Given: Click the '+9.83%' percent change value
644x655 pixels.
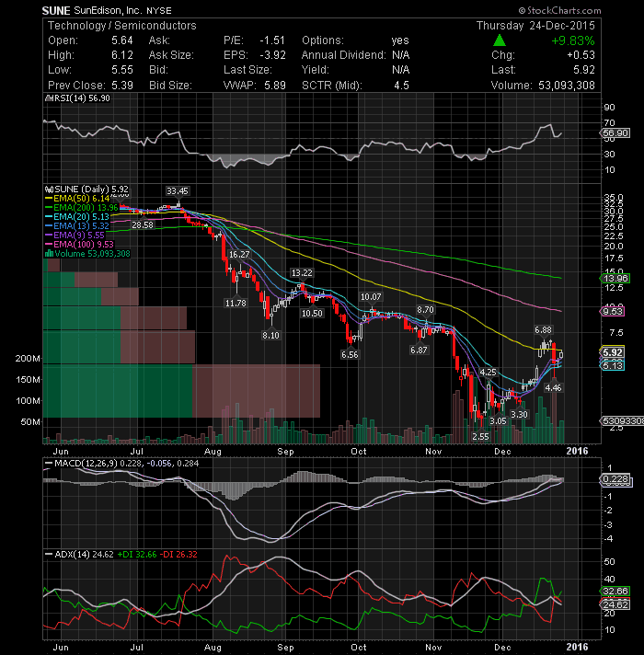Looking at the screenshot, I should click(572, 40).
